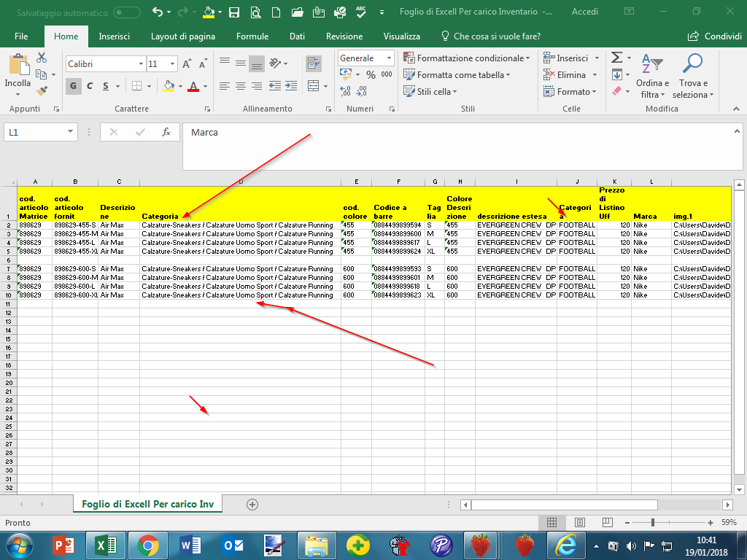Click the zoom level slider
The width and height of the screenshot is (747, 560).
[x=652, y=522]
